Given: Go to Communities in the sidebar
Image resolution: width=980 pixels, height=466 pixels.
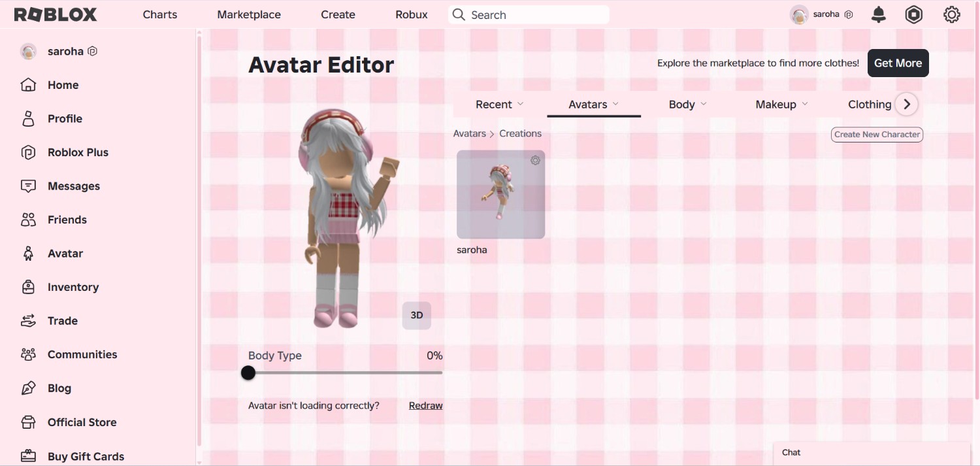Looking at the screenshot, I should point(82,354).
